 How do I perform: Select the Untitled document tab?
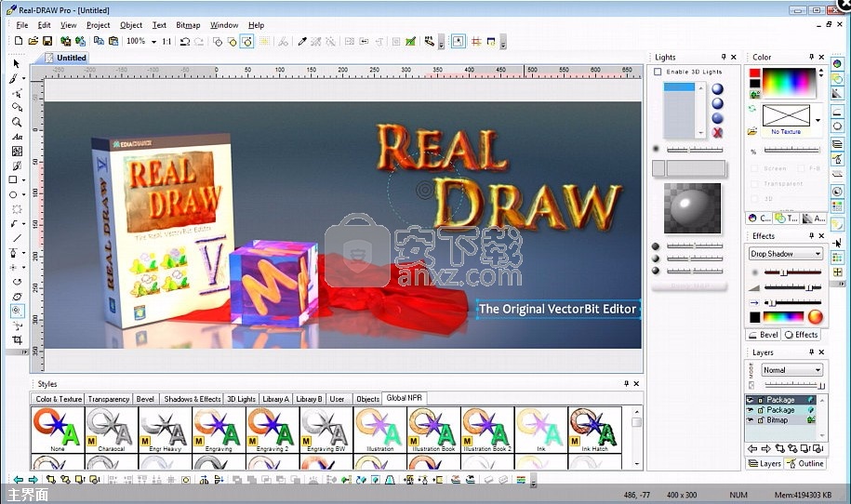pos(65,58)
